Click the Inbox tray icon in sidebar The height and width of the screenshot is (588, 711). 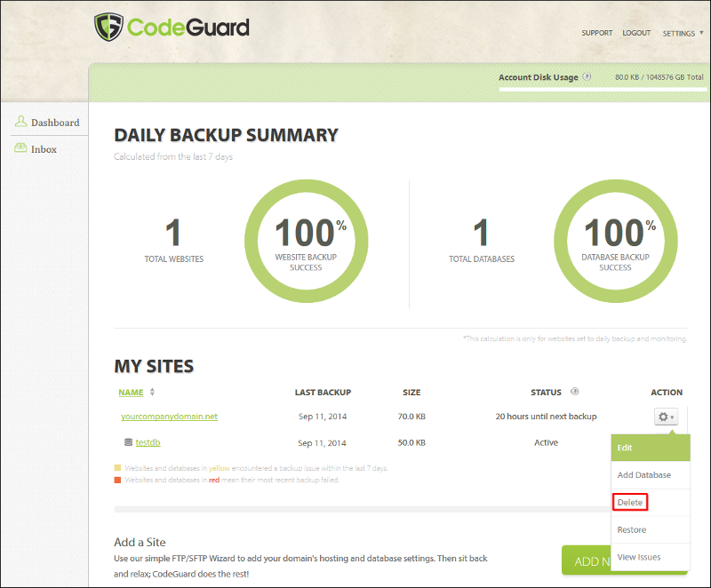(x=21, y=148)
